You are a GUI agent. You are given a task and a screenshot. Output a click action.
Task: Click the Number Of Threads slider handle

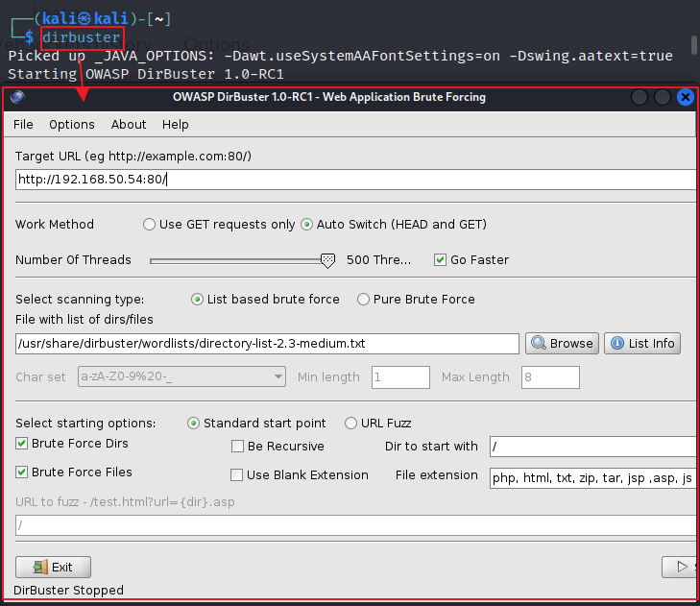[327, 261]
